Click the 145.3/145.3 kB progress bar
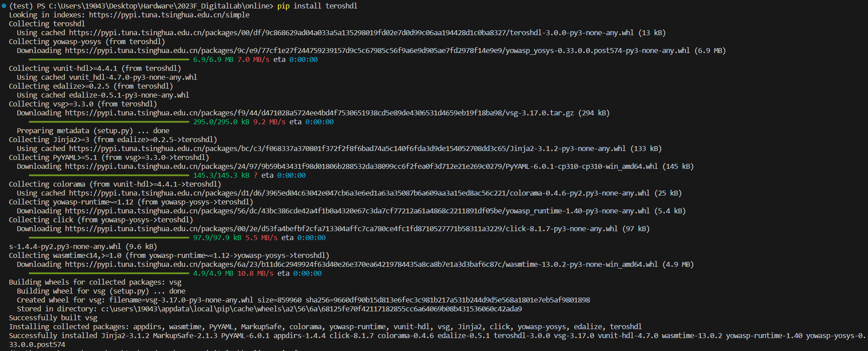The height and width of the screenshot is (351, 868). pos(109,175)
